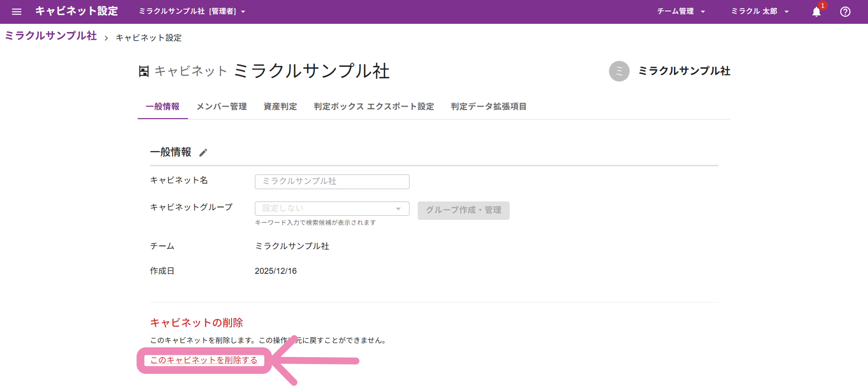Switch to the 資産判定 tab
This screenshot has height=386, width=868.
tap(280, 107)
